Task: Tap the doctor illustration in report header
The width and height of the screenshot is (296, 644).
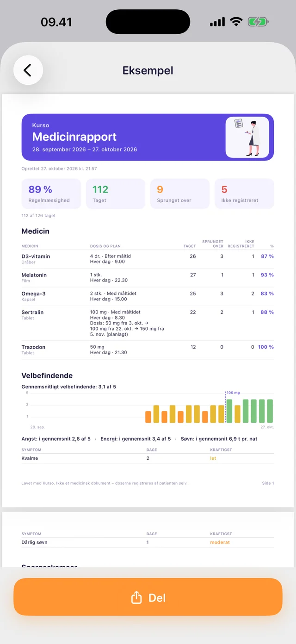Action: coord(247,138)
